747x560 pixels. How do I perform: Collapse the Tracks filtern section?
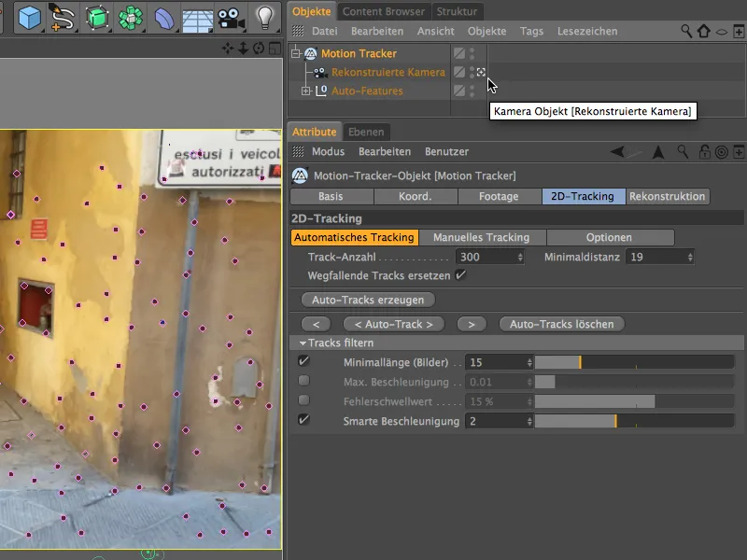[x=303, y=343]
